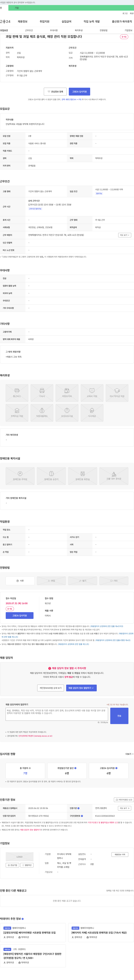This screenshot has width=134, height=980.
Task: Click the 로그인 link at top
Action: 125,13
